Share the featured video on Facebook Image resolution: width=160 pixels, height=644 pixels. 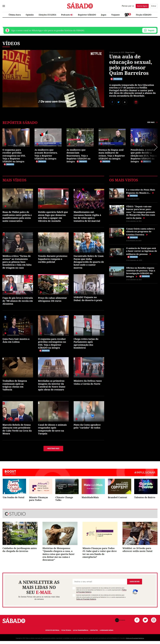(x=112, y=102)
